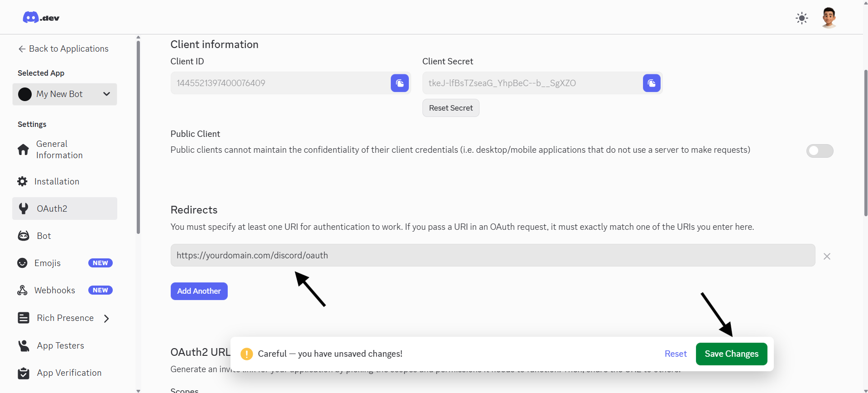Open the Discord .dev logo home

(41, 18)
